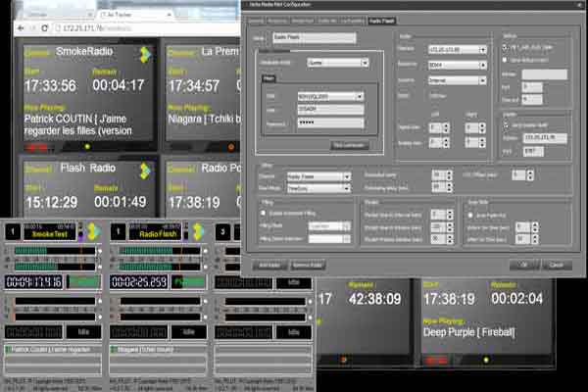Click the 00:02:25.253 time display
The image size is (588, 392).
[139, 281]
